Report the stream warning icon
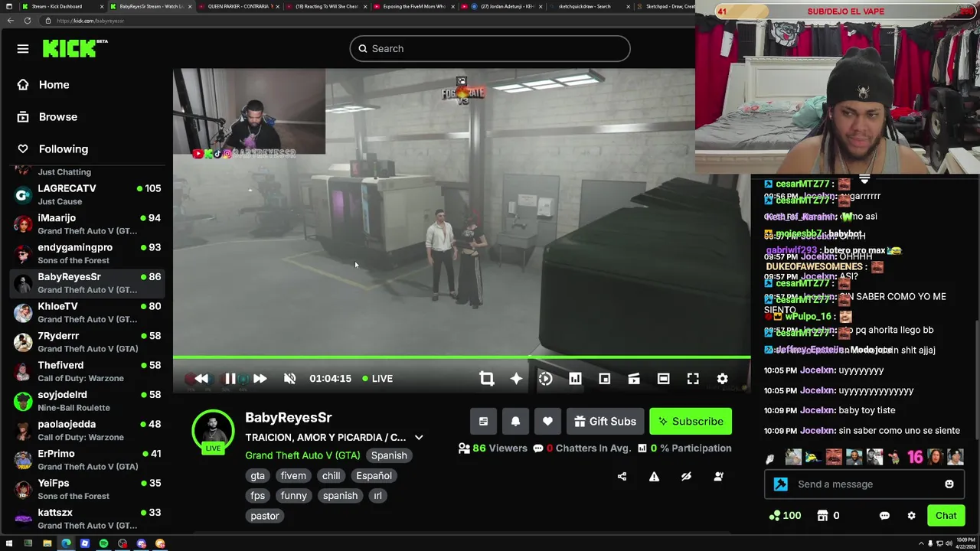Screen dimensions: 980x551 click(x=654, y=477)
